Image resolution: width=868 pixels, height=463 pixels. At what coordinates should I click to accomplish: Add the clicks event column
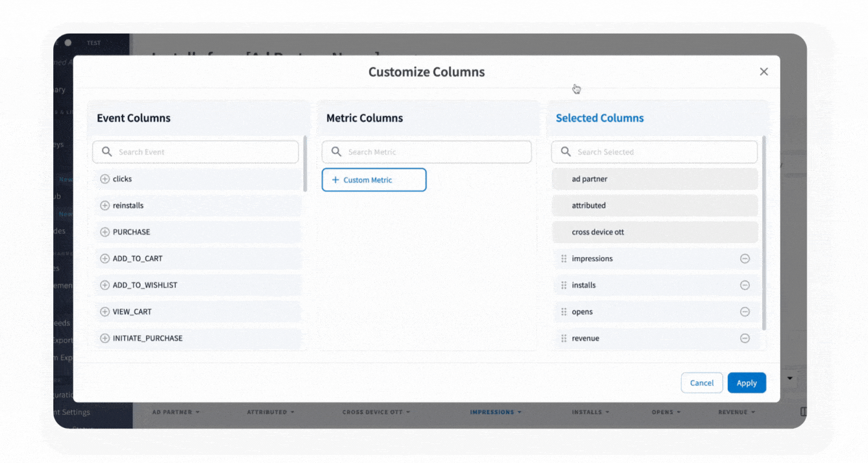(x=105, y=179)
